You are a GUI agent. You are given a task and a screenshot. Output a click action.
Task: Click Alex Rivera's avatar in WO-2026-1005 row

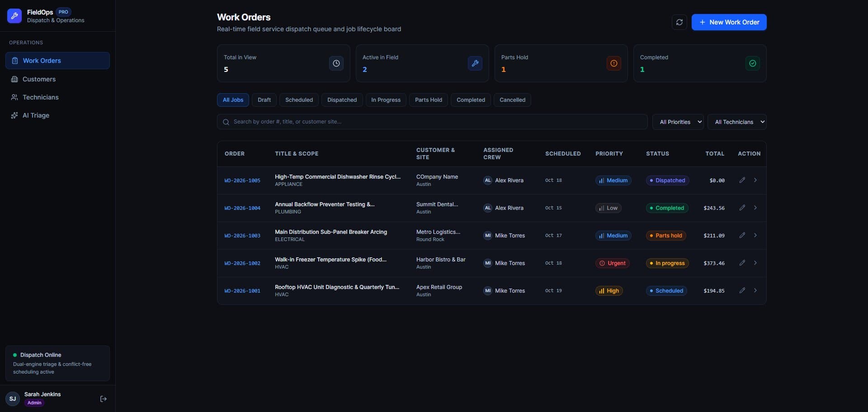[488, 180]
